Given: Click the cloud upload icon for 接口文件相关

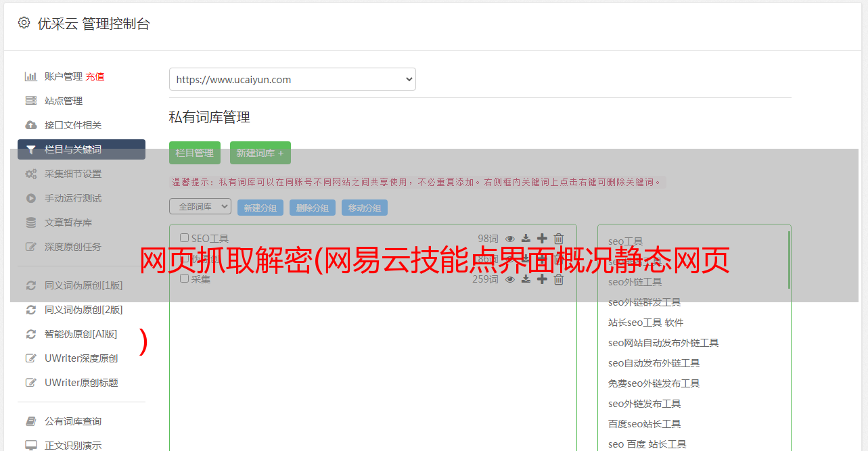Looking at the screenshot, I should pyautogui.click(x=30, y=125).
